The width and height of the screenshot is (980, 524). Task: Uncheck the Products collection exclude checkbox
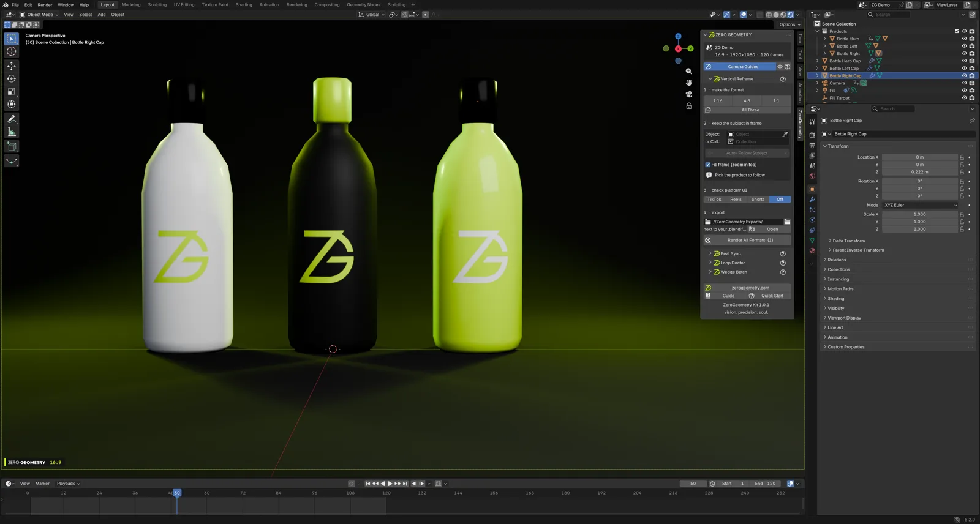pos(957,31)
